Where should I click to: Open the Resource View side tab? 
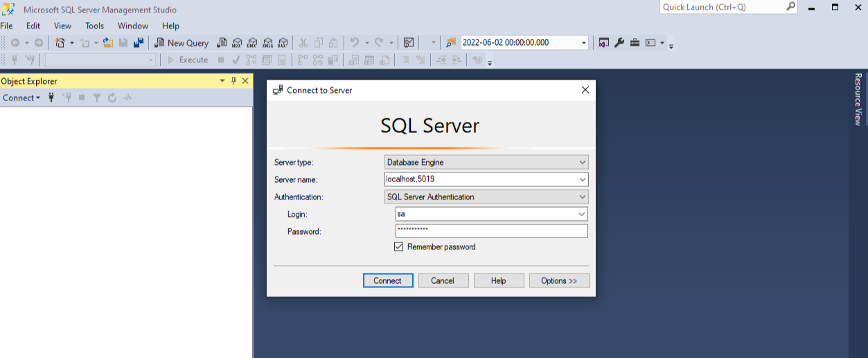tap(858, 99)
